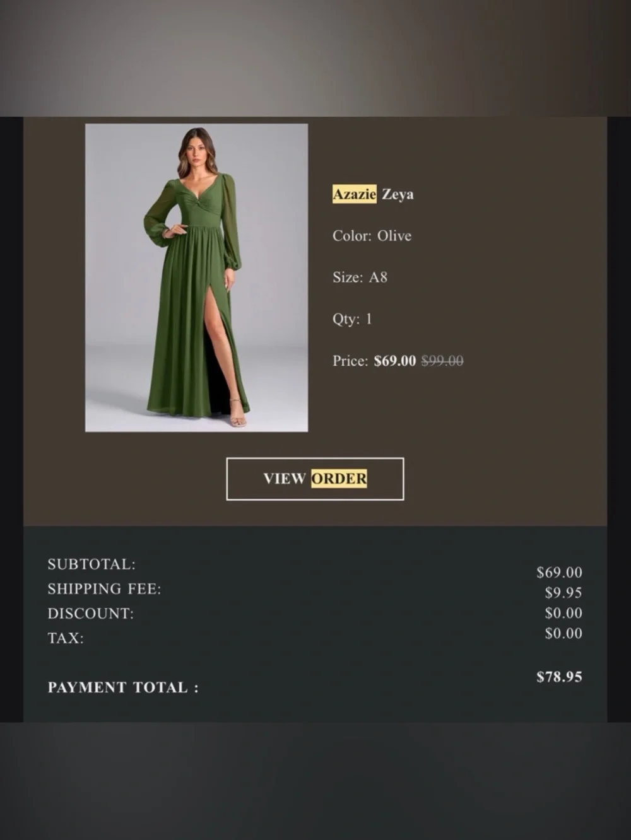
Task: Select the $0.00 discount value
Action: click(561, 612)
